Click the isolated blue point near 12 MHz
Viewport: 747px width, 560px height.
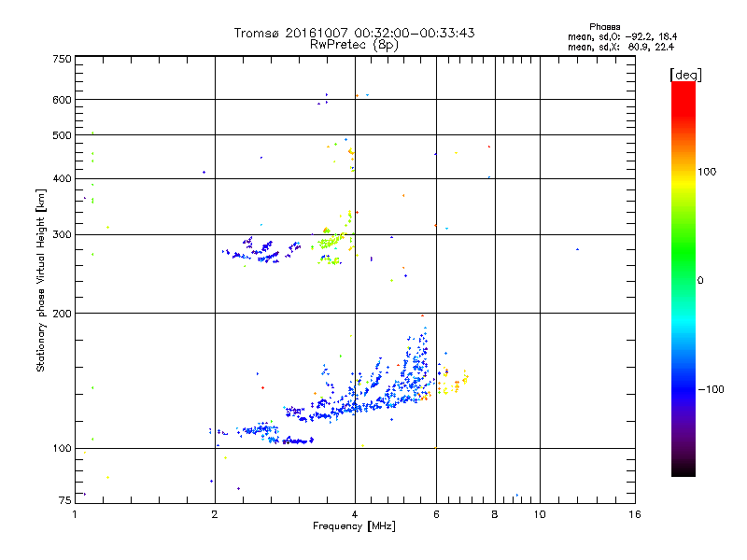click(x=577, y=249)
